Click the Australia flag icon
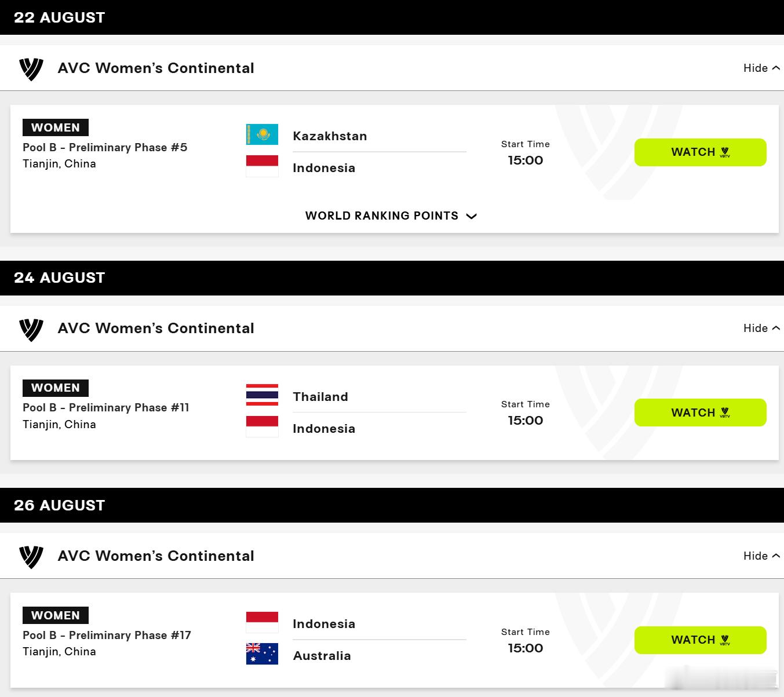This screenshot has height=697, width=784. 262,654
